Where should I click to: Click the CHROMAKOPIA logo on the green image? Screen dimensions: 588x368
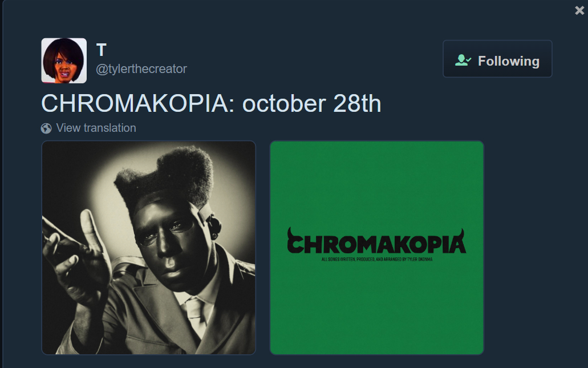click(x=376, y=241)
